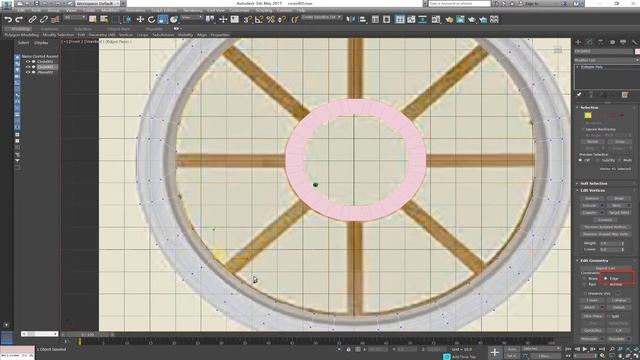Expand the Soft Selection rollout
The width and height of the screenshot is (640, 360).
(x=593, y=183)
